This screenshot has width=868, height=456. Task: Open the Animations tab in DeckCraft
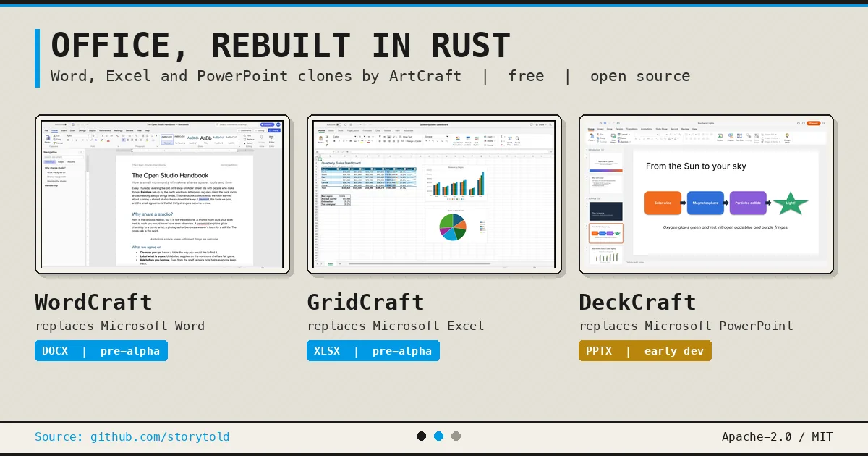(647, 129)
